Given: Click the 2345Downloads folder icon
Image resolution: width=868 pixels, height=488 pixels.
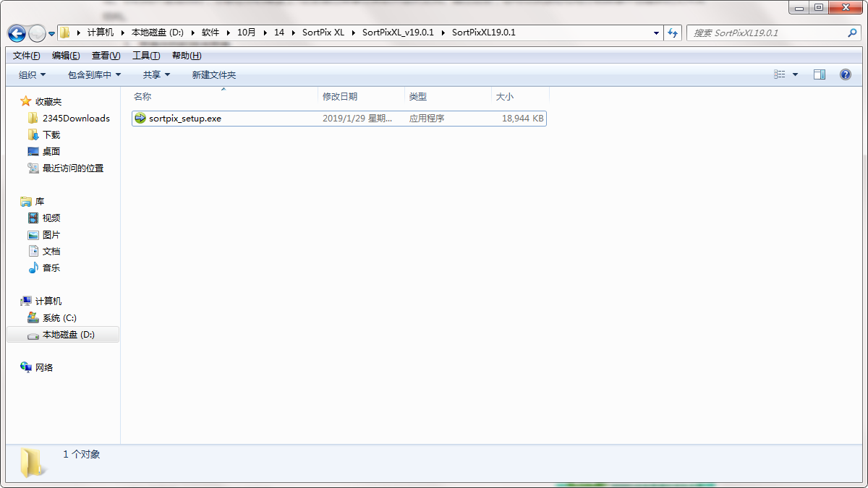Looking at the screenshot, I should tap(33, 118).
